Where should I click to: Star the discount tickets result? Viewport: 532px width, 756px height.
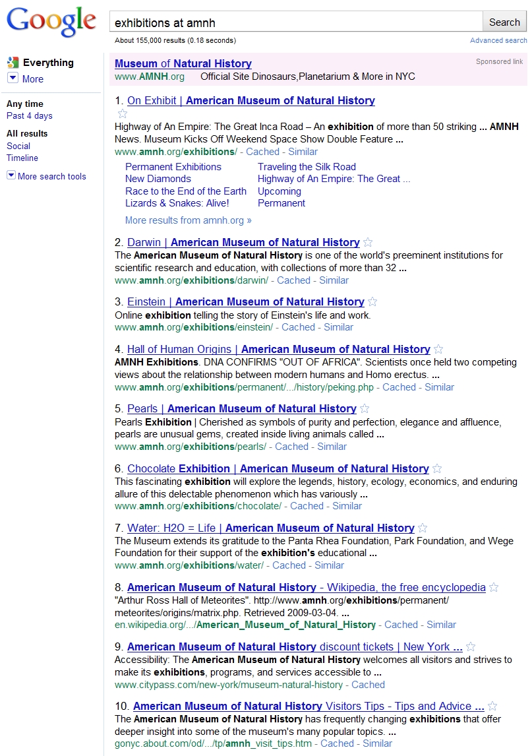[x=471, y=646]
